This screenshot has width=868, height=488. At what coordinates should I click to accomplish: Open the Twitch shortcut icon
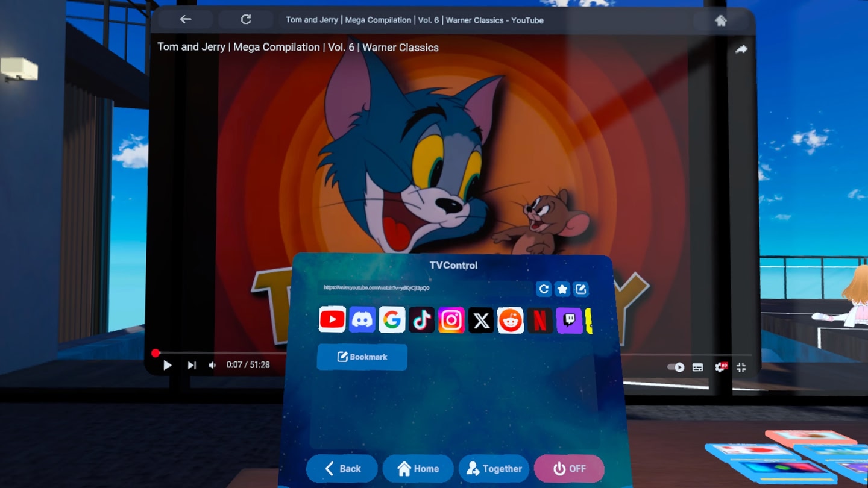point(569,321)
